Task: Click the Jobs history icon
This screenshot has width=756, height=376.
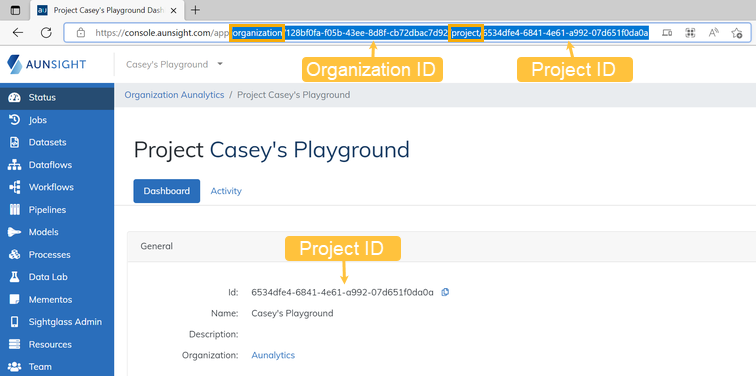Action: [14, 120]
